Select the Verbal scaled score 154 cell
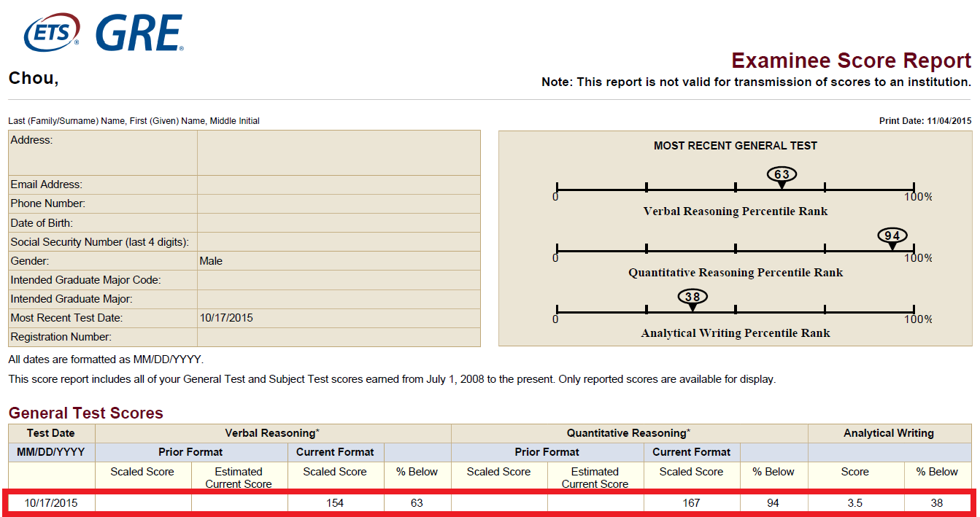The image size is (980, 517). (x=336, y=503)
